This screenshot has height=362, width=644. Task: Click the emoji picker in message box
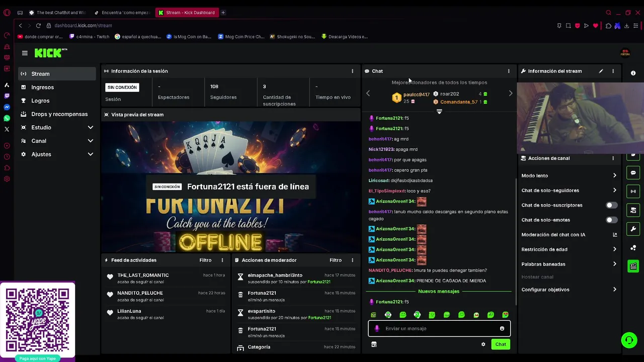[502, 328]
